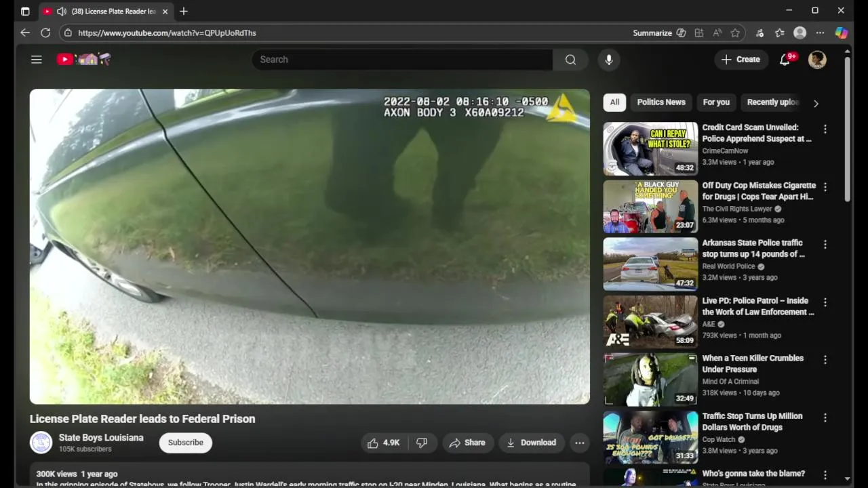Share the video
The height and width of the screenshot is (488, 868).
point(467,443)
